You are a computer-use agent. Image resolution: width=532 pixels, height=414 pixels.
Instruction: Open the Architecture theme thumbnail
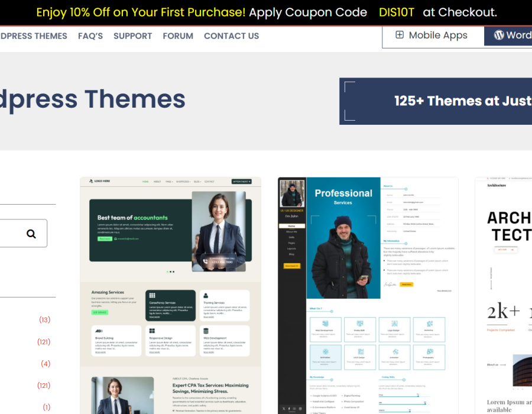[504, 295]
